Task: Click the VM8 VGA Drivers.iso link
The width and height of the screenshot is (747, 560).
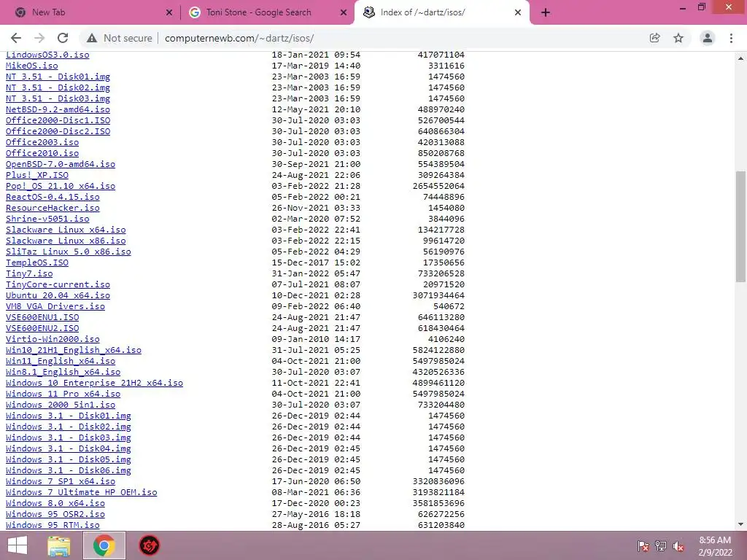Action: click(x=55, y=307)
